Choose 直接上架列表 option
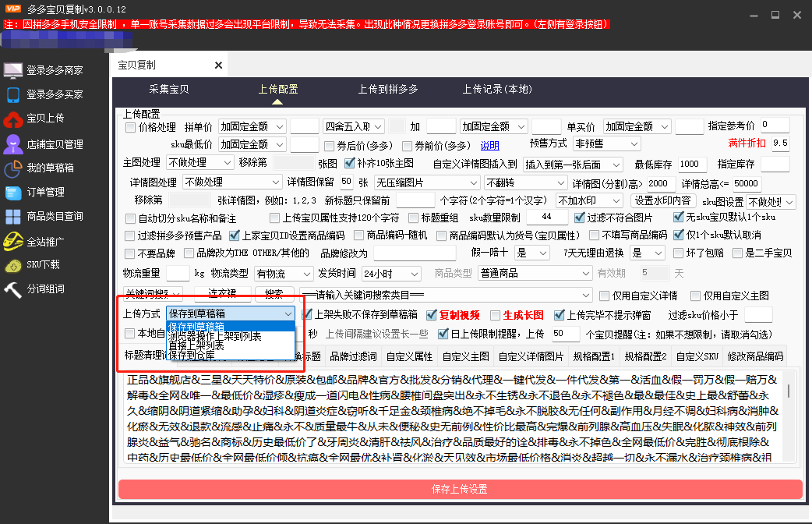Image resolution: width=812 pixels, height=524 pixels. click(x=231, y=345)
